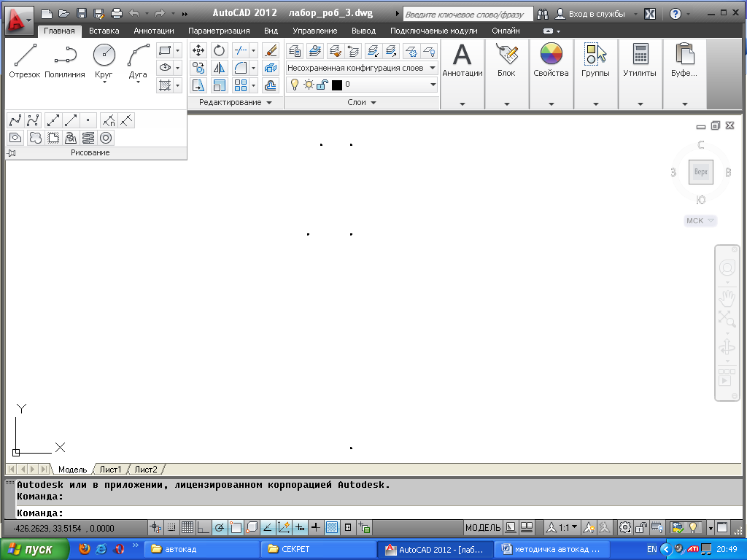
Task: Switch to the Вставка ribbon tab
Action: [104, 31]
